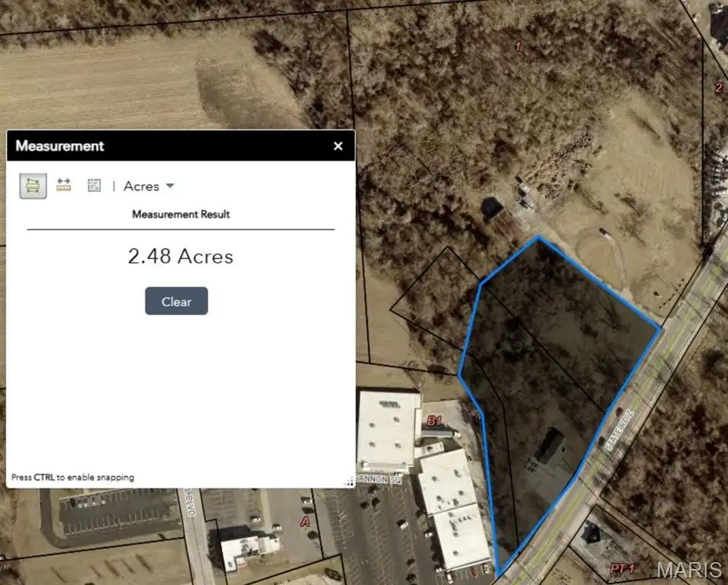Open the Acres unit dropdown

point(148,186)
